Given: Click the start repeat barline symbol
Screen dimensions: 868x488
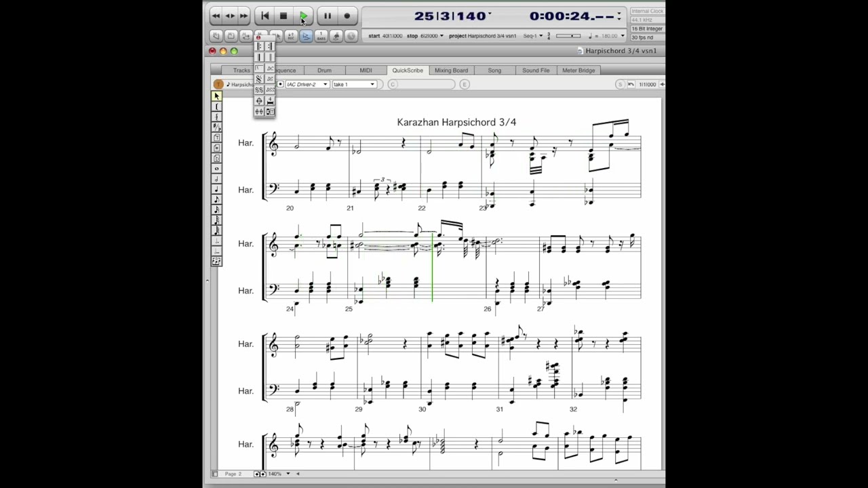Looking at the screenshot, I should coord(259,46).
